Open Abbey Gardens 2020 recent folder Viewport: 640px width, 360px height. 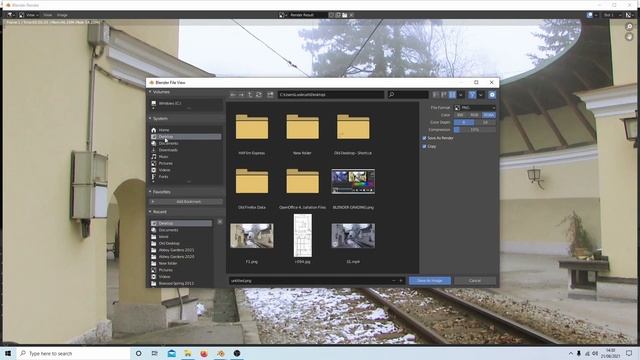181,257
